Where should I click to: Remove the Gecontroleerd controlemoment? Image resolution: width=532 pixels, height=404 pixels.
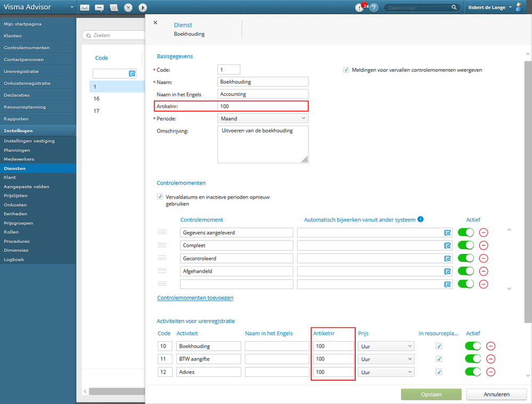point(484,258)
